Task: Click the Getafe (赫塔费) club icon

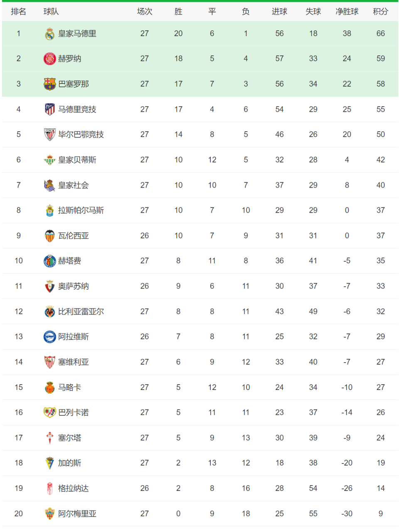Action: (x=49, y=261)
